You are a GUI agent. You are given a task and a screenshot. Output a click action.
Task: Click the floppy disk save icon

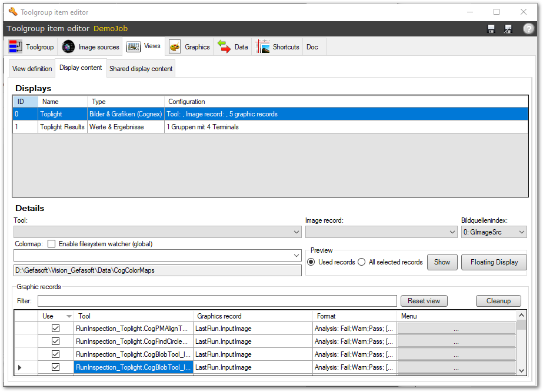pos(491,29)
